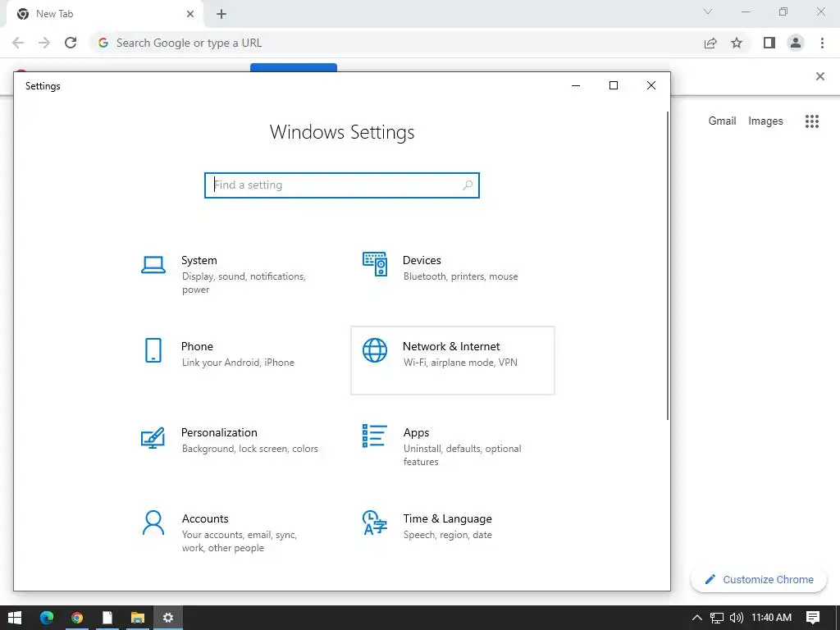840x630 pixels.
Task: Switch to the New Tab tab
Action: [x=105, y=14]
